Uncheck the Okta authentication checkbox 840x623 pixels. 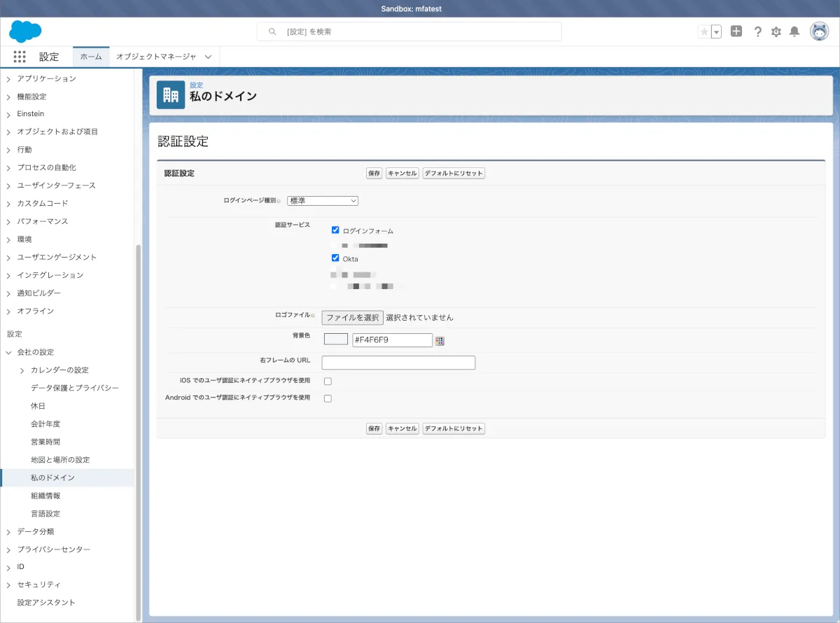335,258
